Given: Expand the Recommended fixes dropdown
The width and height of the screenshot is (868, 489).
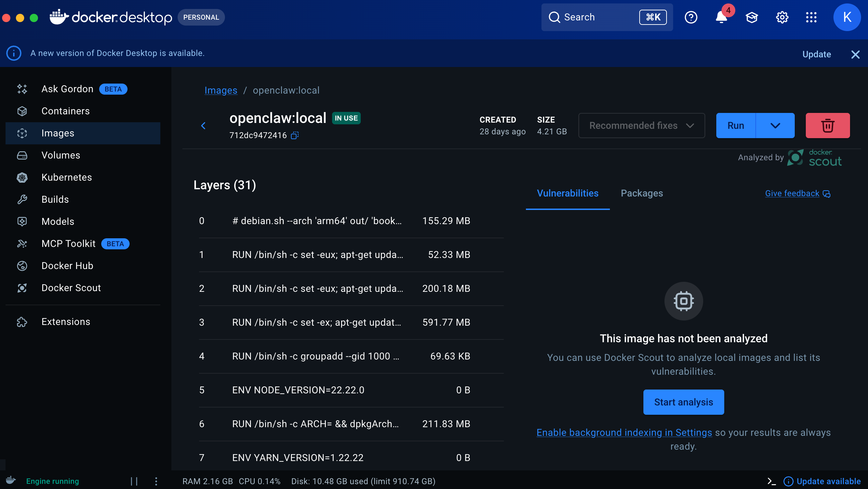Looking at the screenshot, I should pos(641,125).
